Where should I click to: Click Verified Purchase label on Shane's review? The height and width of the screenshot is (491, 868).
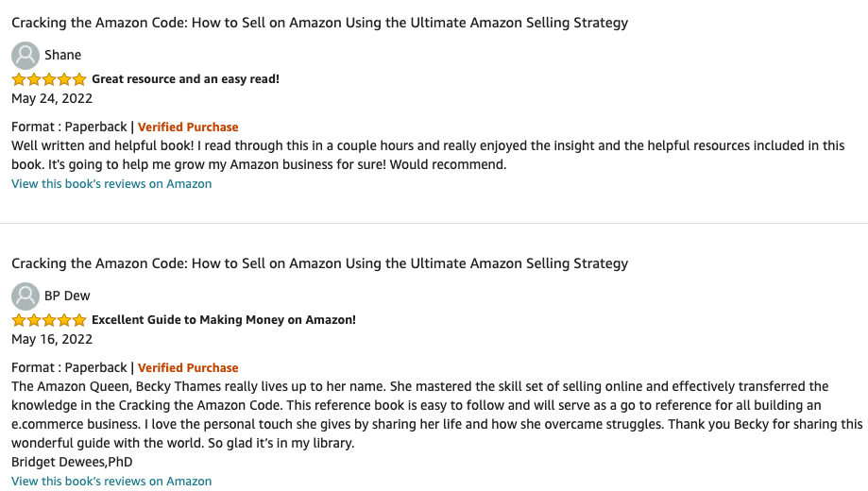coord(188,127)
